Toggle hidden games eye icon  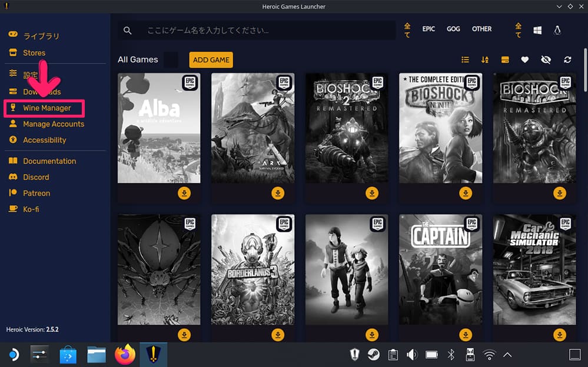coord(546,59)
